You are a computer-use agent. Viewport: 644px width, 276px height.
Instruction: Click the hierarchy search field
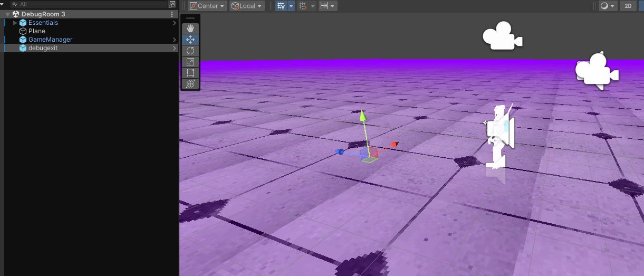point(90,4)
